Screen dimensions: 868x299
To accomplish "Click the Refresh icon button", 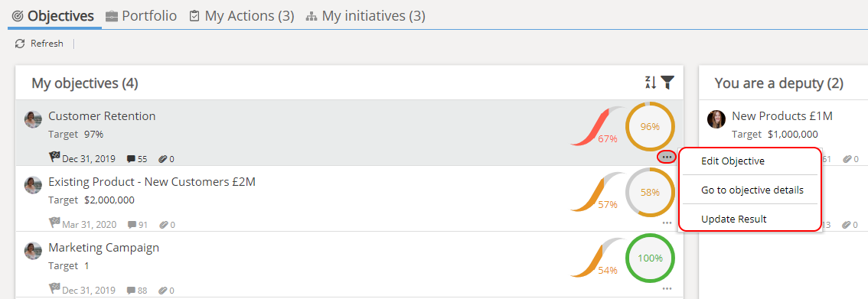I will click(x=20, y=44).
